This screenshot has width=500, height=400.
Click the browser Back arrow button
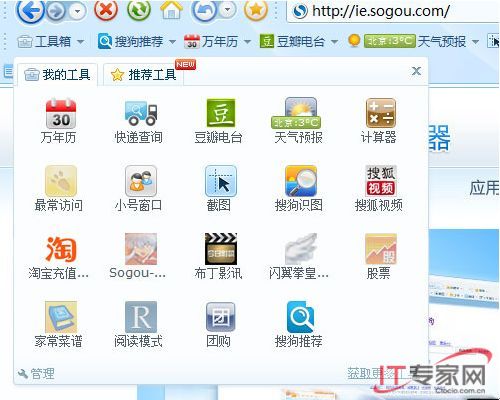pyautogui.click(x=30, y=11)
